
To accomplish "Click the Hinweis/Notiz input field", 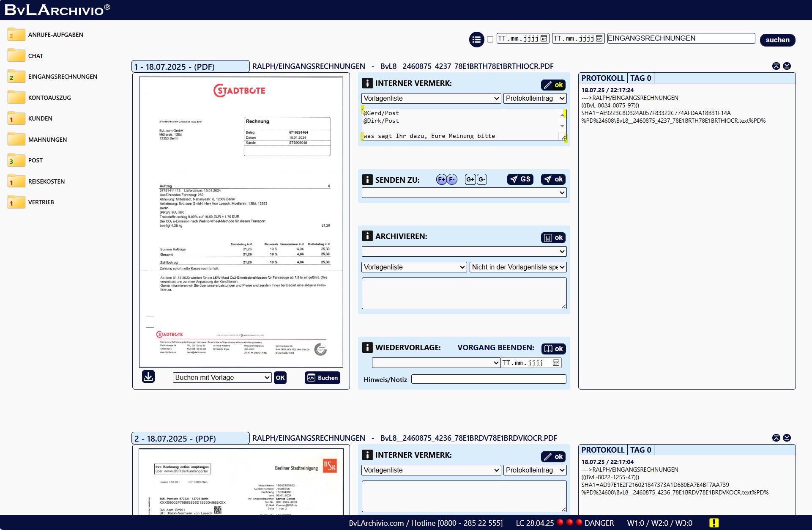I will (488, 379).
